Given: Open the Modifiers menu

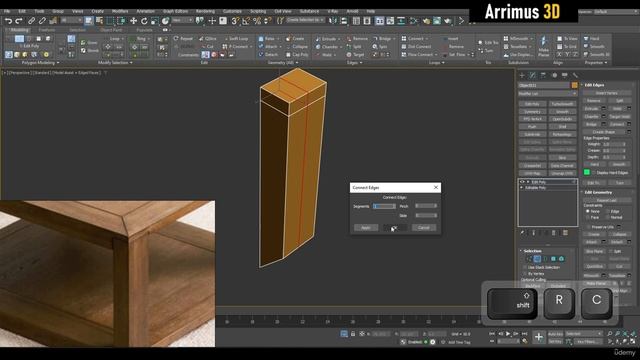Looking at the screenshot, I should (120, 11).
